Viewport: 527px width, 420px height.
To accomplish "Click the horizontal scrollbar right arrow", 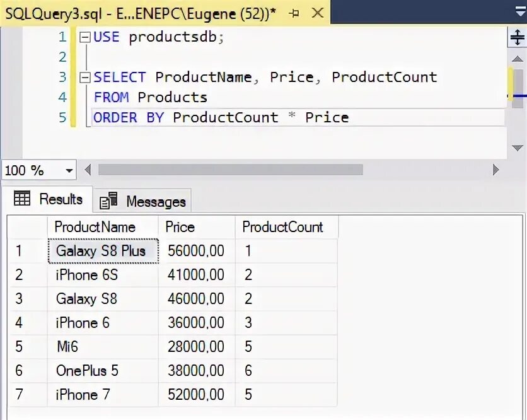I will click(495, 170).
